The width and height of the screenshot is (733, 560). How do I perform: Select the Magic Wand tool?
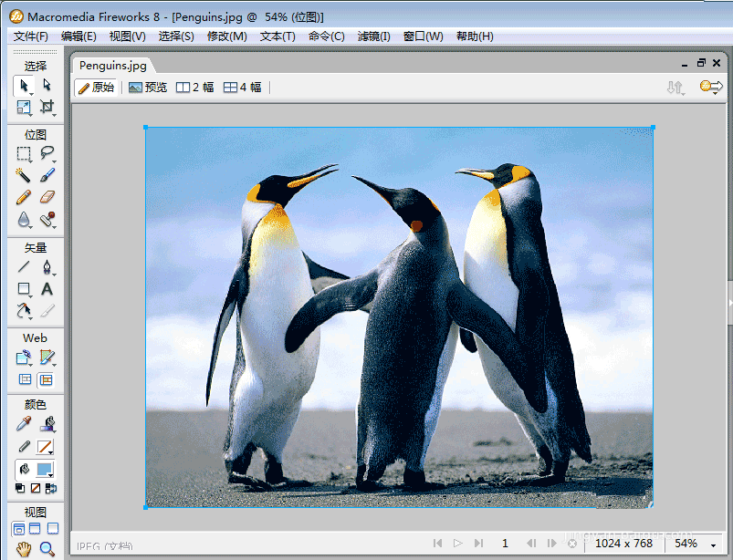pos(24,175)
